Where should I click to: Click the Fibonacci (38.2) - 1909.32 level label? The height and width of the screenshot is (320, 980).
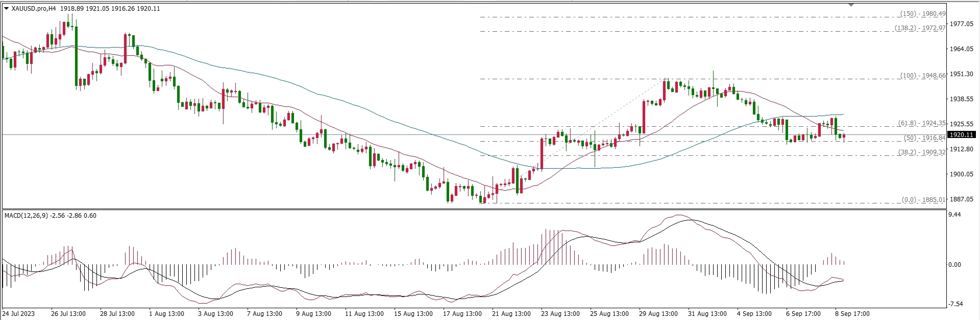coord(921,152)
